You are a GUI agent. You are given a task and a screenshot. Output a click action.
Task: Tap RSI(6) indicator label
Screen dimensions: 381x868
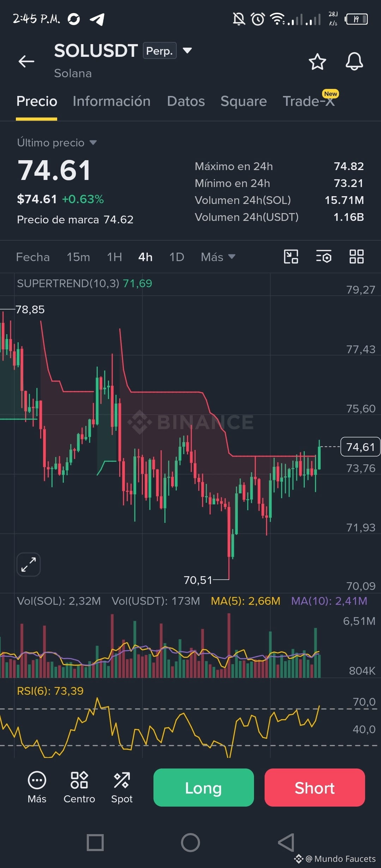pyautogui.click(x=50, y=691)
